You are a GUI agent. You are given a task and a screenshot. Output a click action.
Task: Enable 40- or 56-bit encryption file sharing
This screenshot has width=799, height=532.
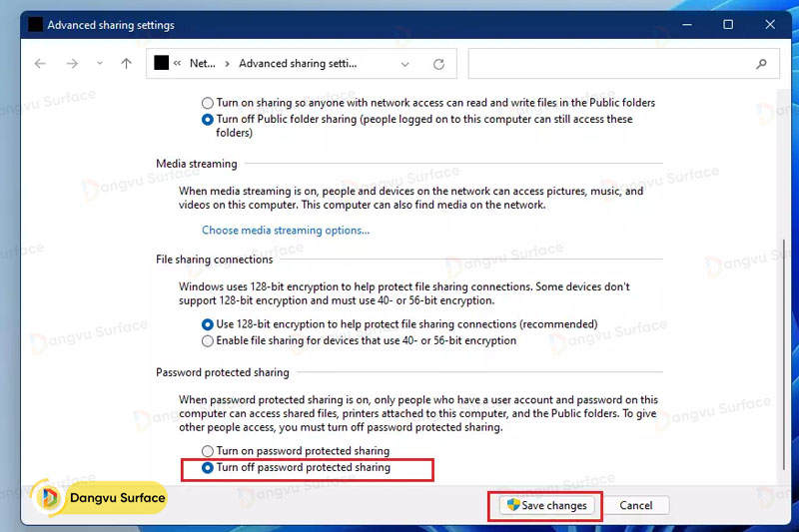208,340
